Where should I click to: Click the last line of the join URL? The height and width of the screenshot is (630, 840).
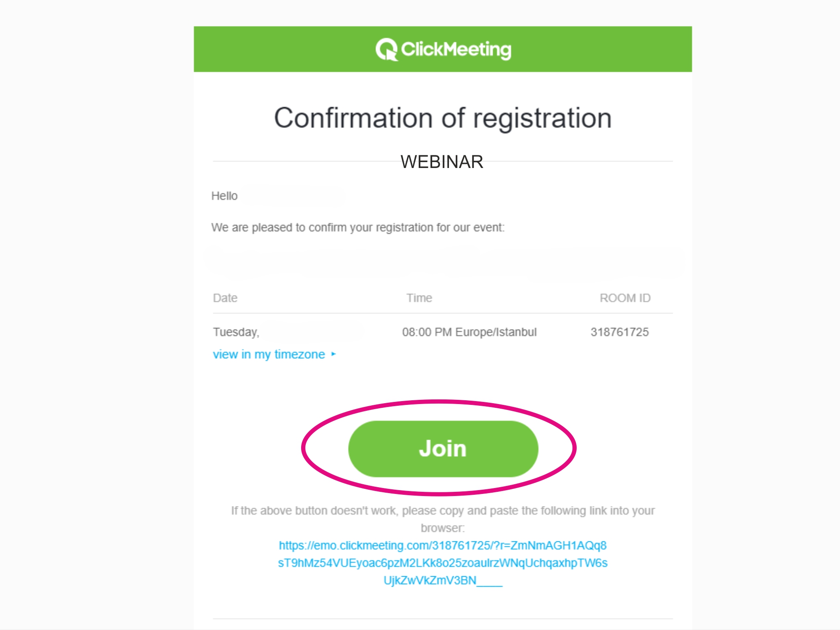pos(443,580)
